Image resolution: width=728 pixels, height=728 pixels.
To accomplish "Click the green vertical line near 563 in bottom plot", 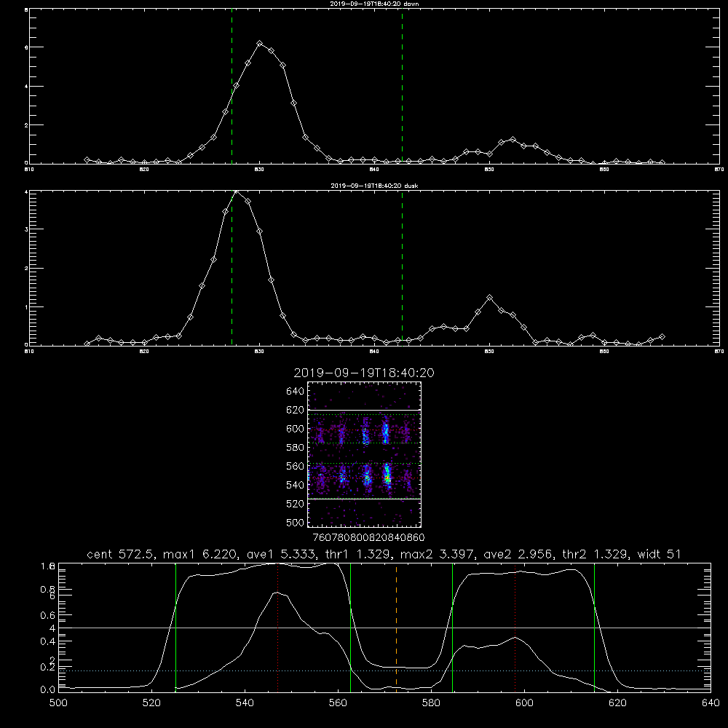I will 351,627.
